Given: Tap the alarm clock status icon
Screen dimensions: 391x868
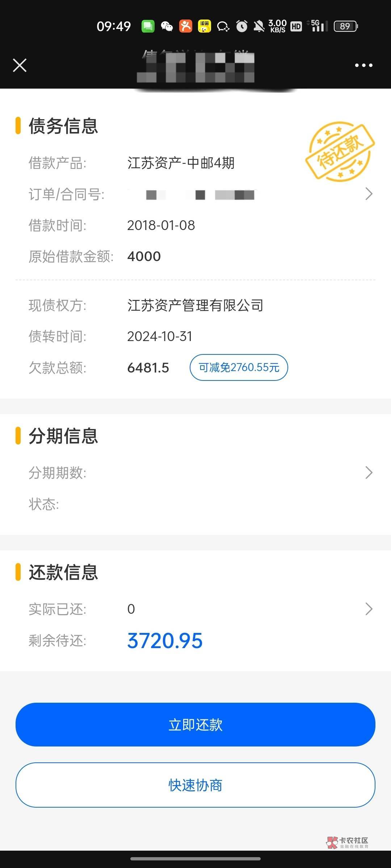Looking at the screenshot, I should (241, 26).
